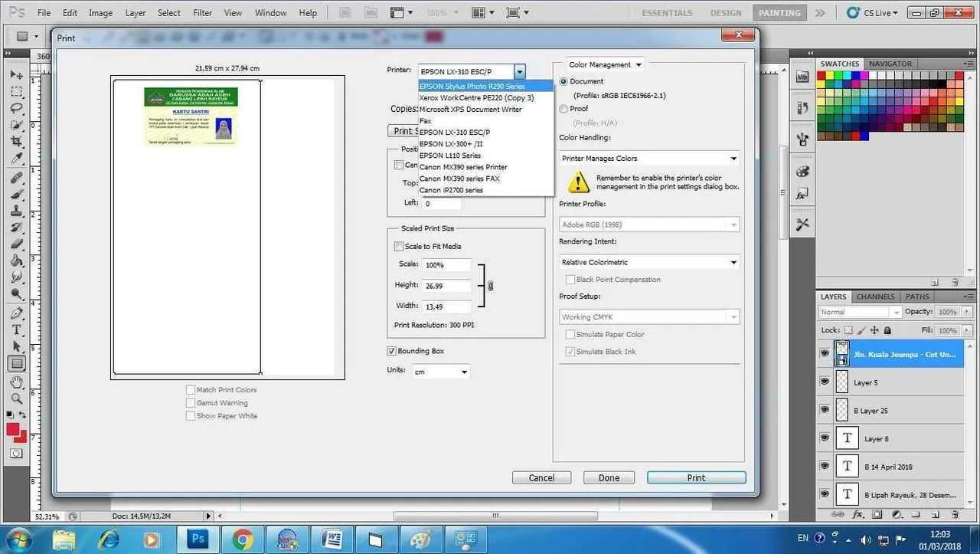Screen dimensions: 980x554
Task: Hide Layer 5 with eye icon
Action: [825, 382]
